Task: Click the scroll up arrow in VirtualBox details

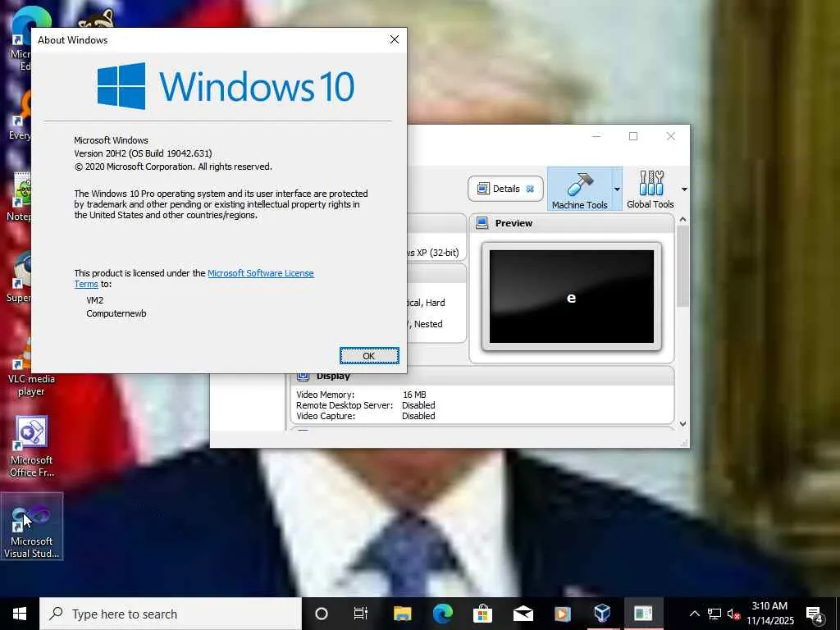Action: [682, 220]
